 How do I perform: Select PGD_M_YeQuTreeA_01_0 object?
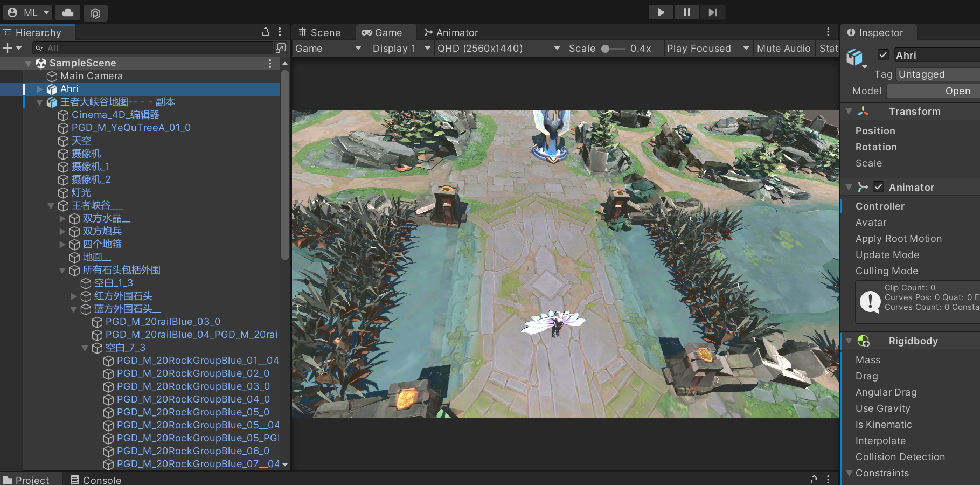(x=131, y=128)
